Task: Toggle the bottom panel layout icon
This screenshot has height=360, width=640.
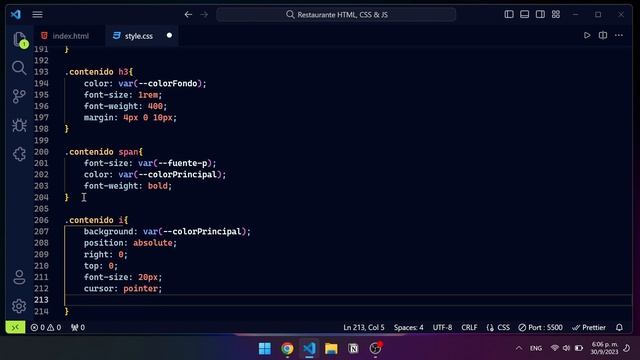Action: point(524,14)
